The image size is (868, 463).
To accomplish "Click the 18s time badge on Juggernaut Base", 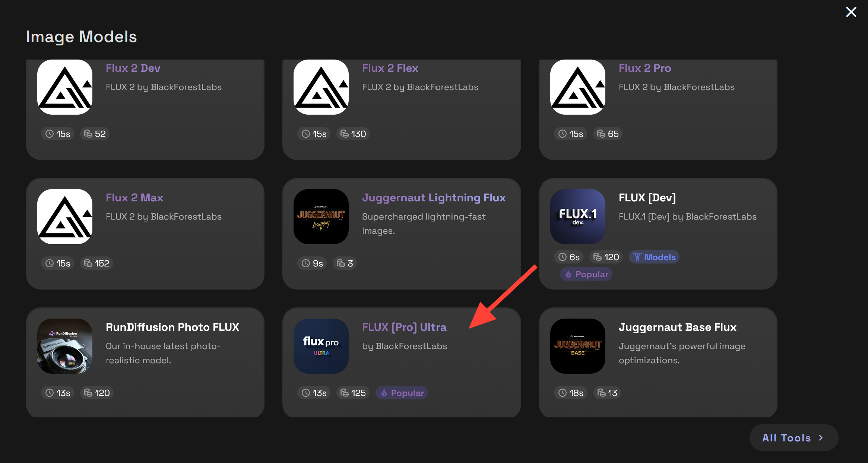I will coord(570,393).
